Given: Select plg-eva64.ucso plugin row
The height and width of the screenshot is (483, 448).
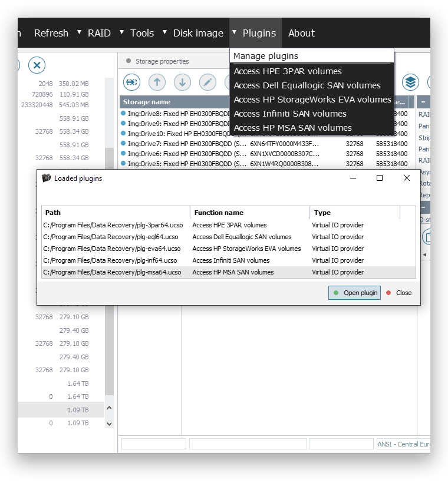Looking at the screenshot, I should pyautogui.click(x=229, y=249).
